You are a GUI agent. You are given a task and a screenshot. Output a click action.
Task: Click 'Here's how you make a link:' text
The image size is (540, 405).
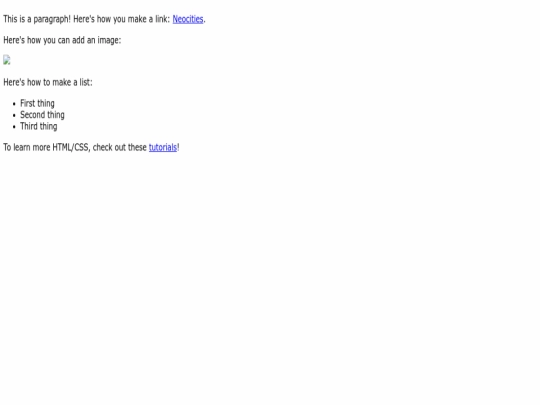click(122, 19)
